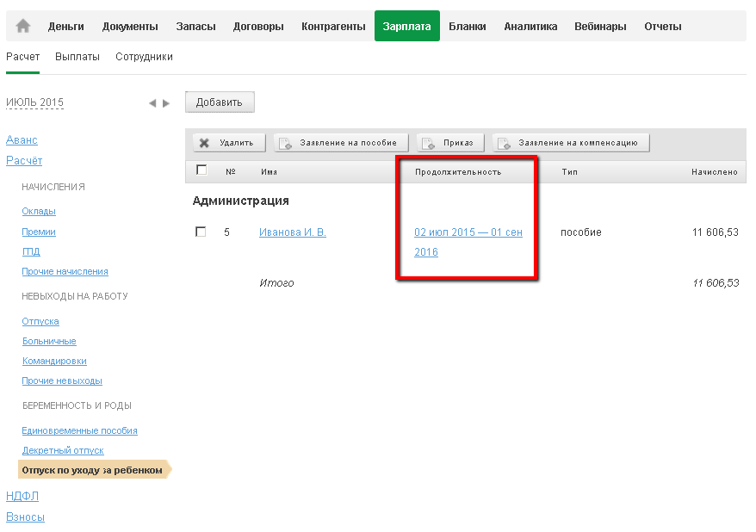Image resolution: width=756 pixels, height=532 pixels.
Task: Click the Продолжительность column header
Action: pyautogui.click(x=458, y=172)
